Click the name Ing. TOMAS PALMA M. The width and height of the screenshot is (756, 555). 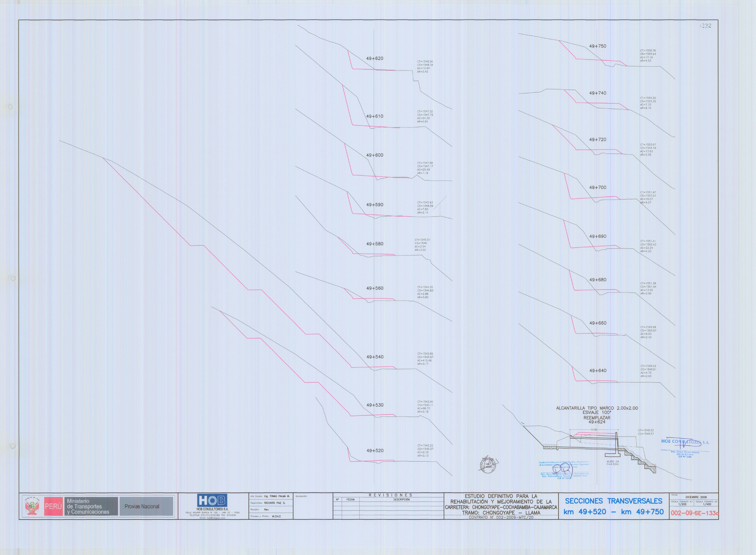click(277, 496)
